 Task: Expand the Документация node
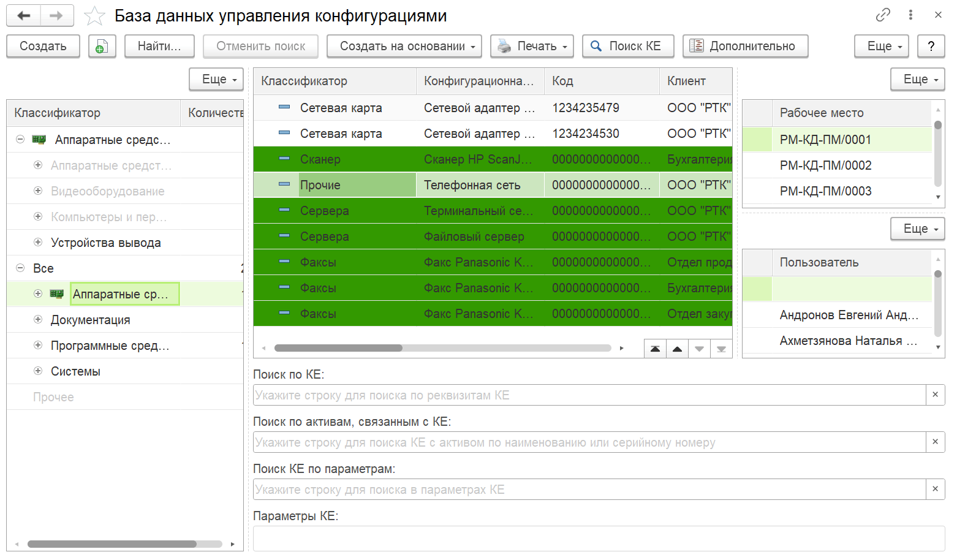pyautogui.click(x=38, y=320)
